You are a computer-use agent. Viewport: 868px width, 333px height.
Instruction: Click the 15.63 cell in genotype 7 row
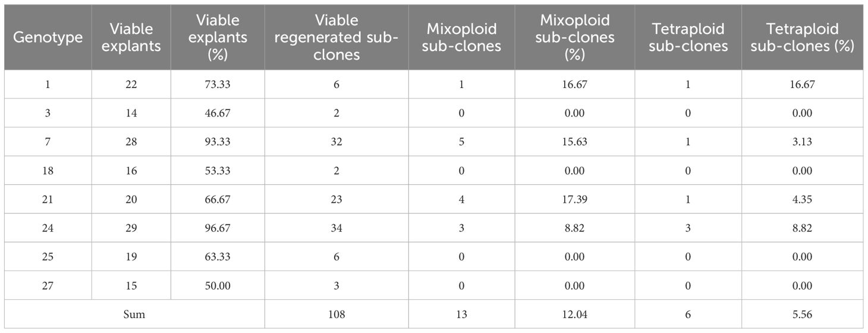tap(575, 142)
